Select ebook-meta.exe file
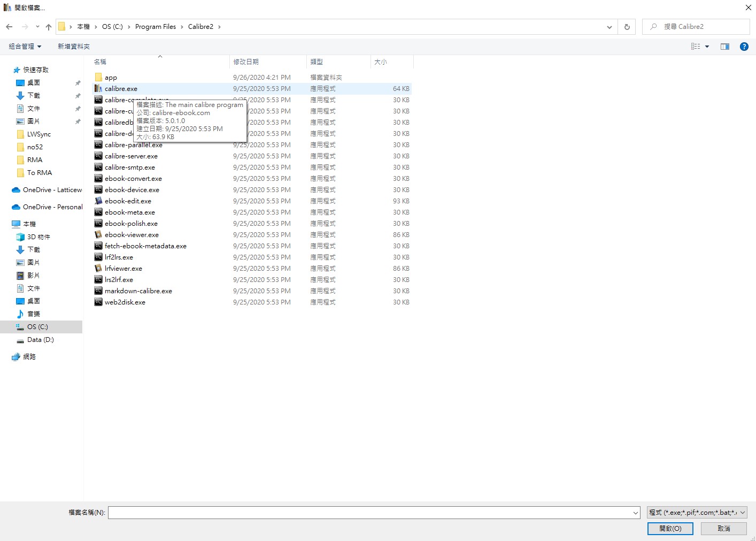The width and height of the screenshot is (756, 541). pyautogui.click(x=130, y=212)
